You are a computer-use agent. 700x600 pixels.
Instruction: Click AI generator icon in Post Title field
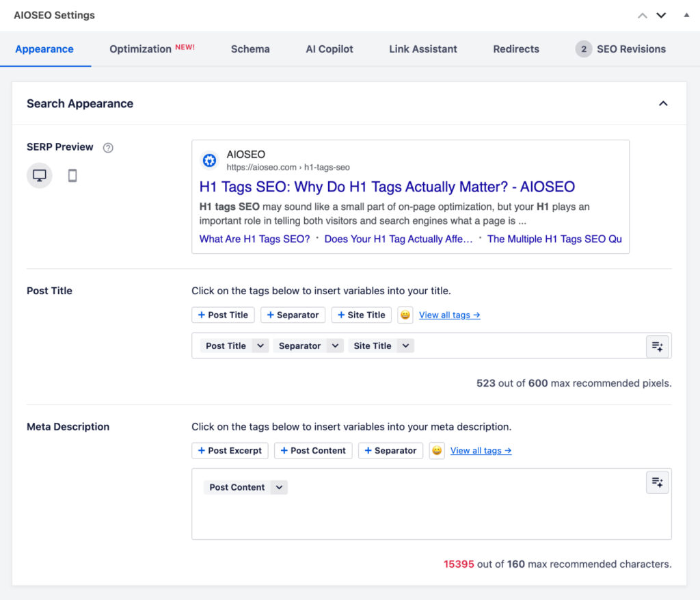coord(657,346)
